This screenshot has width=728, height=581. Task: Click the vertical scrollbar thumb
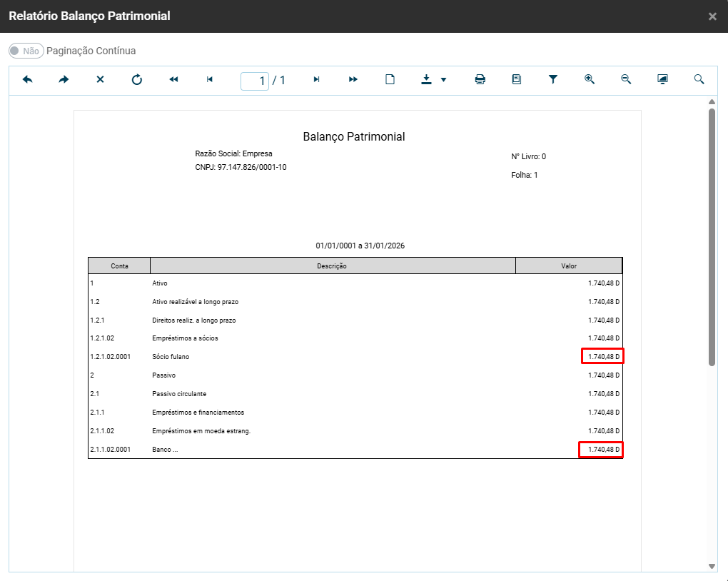pyautogui.click(x=712, y=237)
